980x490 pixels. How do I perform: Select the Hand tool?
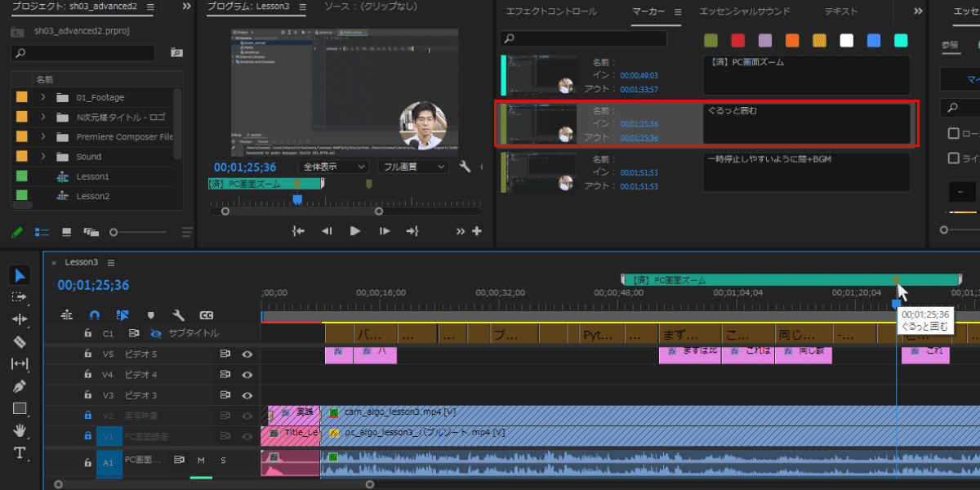pyautogui.click(x=20, y=430)
